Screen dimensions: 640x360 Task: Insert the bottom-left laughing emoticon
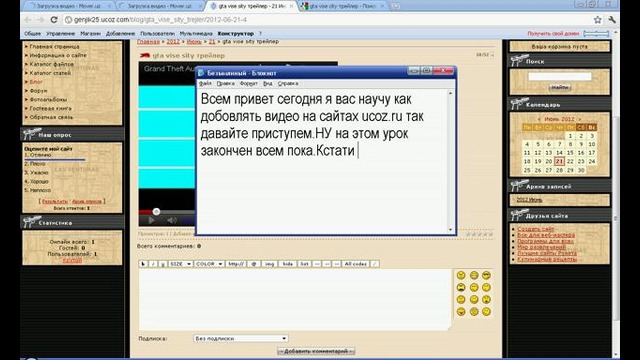[461, 312]
